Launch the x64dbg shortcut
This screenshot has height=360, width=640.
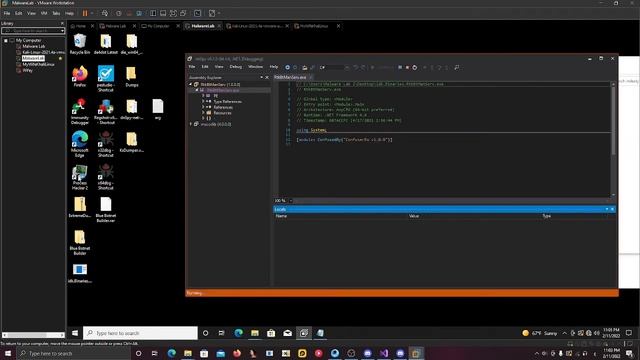106,176
